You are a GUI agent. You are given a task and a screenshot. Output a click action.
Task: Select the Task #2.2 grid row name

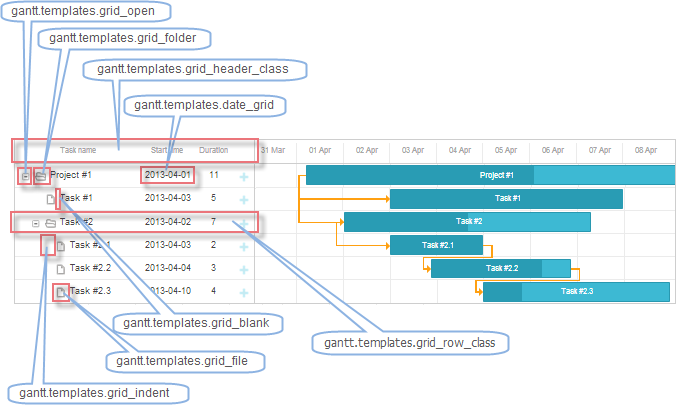tap(90, 268)
